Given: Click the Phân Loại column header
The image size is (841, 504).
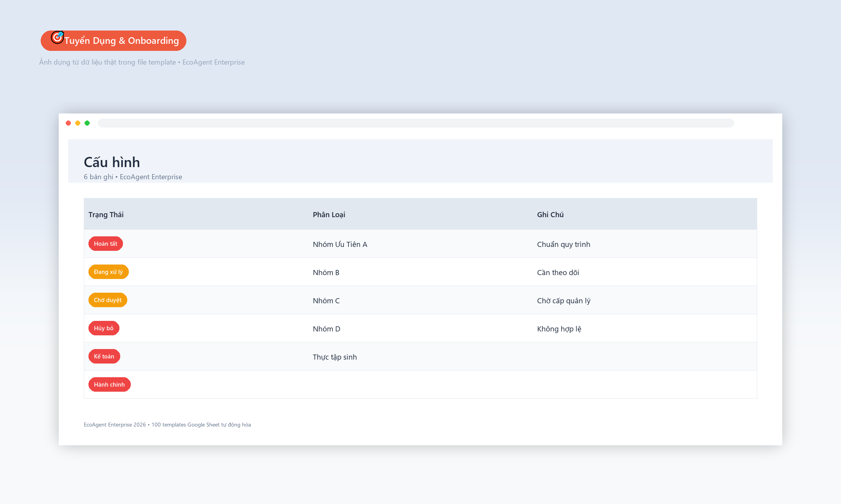Looking at the screenshot, I should pos(329,214).
